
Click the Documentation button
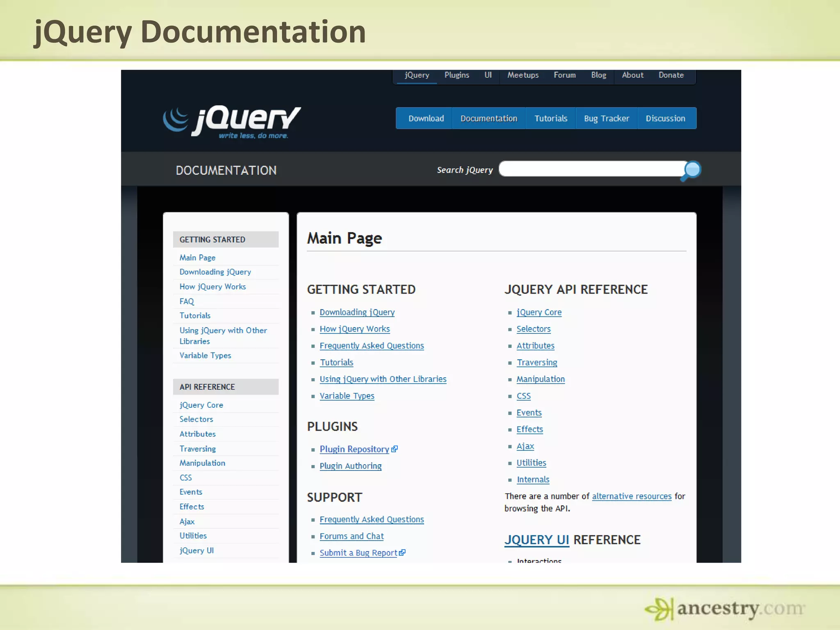(489, 119)
